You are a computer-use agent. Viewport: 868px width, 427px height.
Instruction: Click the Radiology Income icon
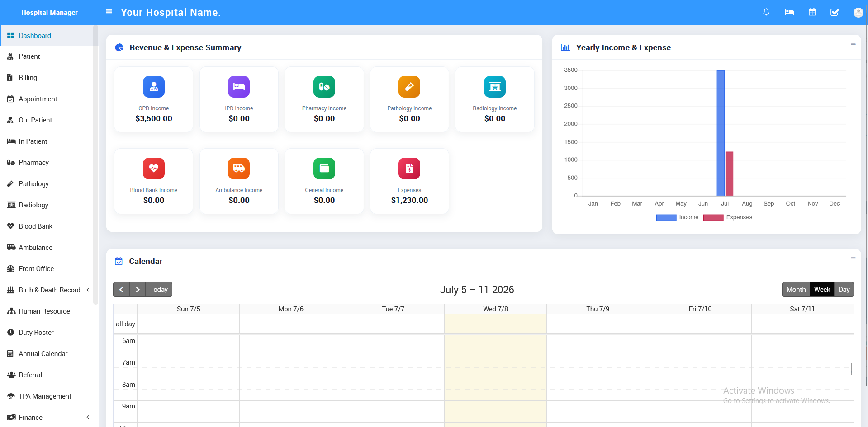tap(495, 87)
